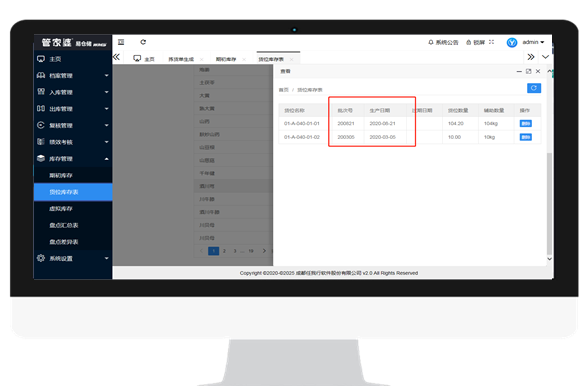Close the 拣货单生成 tab
The image size is (588, 386).
click(x=201, y=59)
